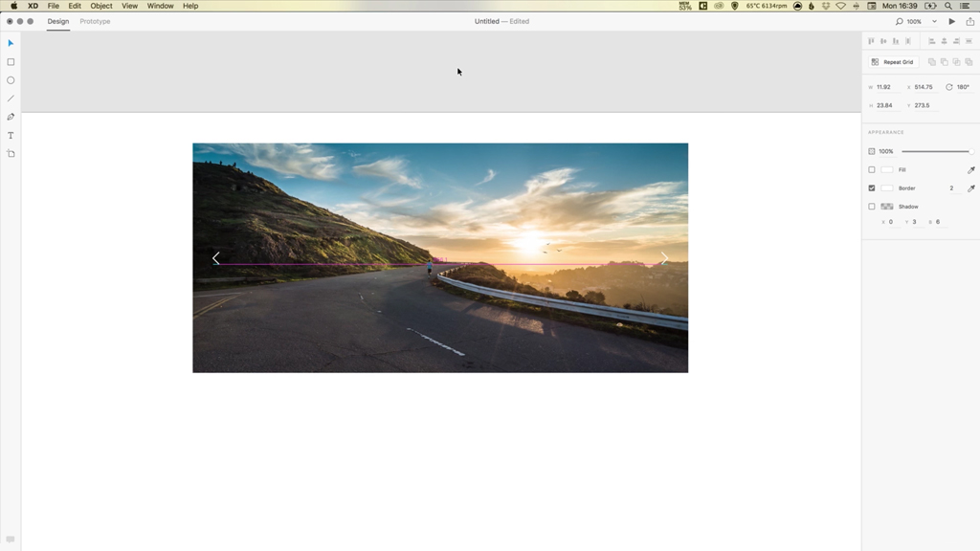Select the Pen tool

[11, 117]
